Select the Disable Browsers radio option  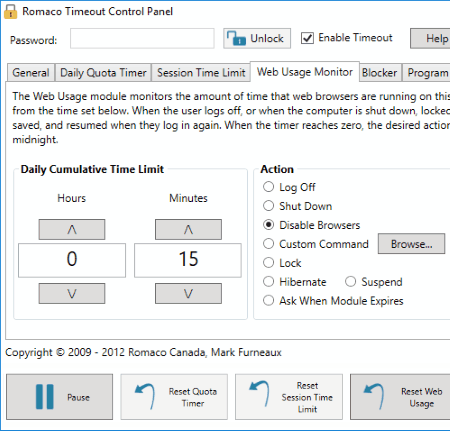[268, 225]
